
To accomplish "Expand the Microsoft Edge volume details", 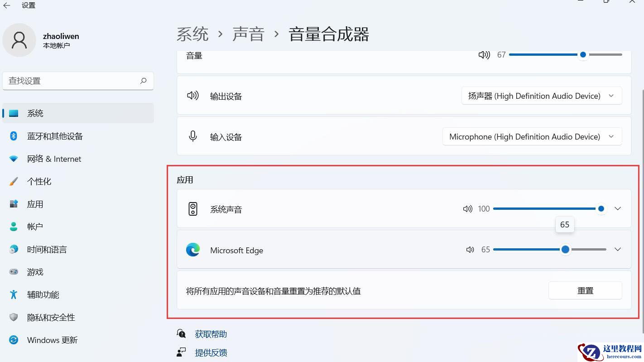I will [618, 249].
